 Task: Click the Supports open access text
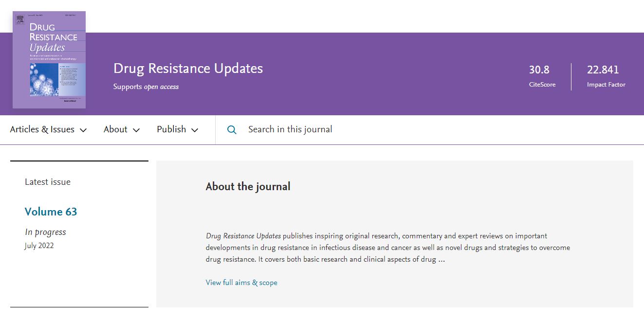[x=146, y=87]
